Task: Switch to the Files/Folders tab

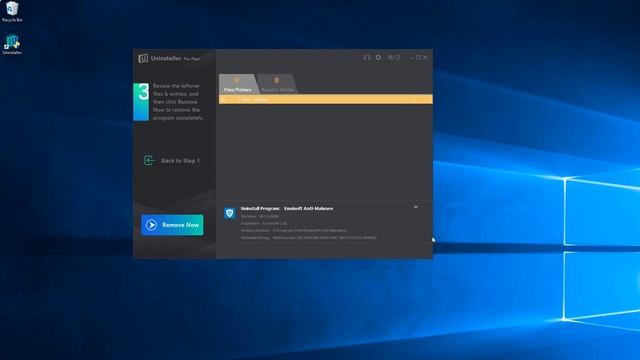Action: click(x=238, y=84)
